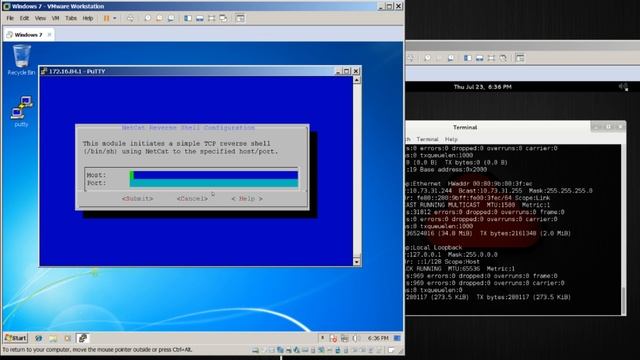Click the Host input field
The height and width of the screenshot is (360, 640).
click(x=214, y=175)
